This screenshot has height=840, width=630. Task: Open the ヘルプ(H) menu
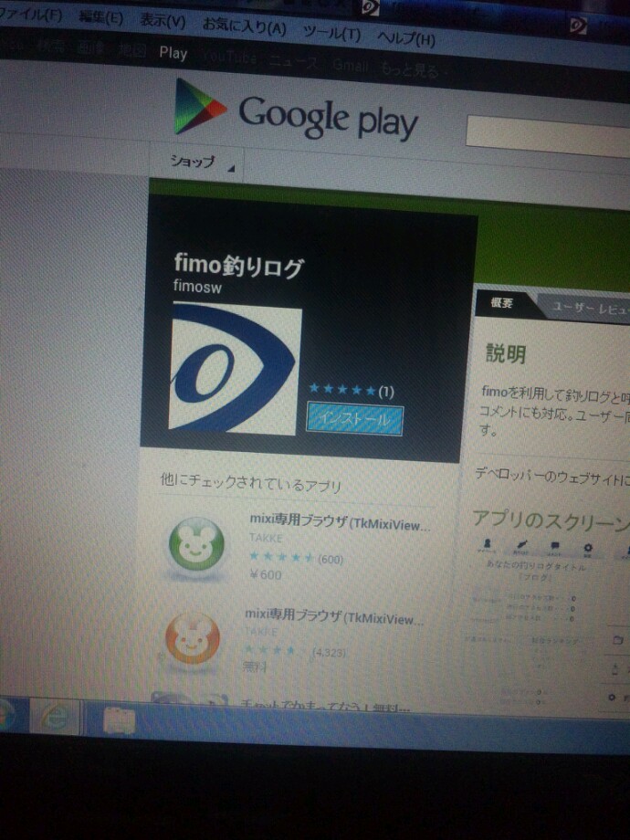click(x=406, y=38)
